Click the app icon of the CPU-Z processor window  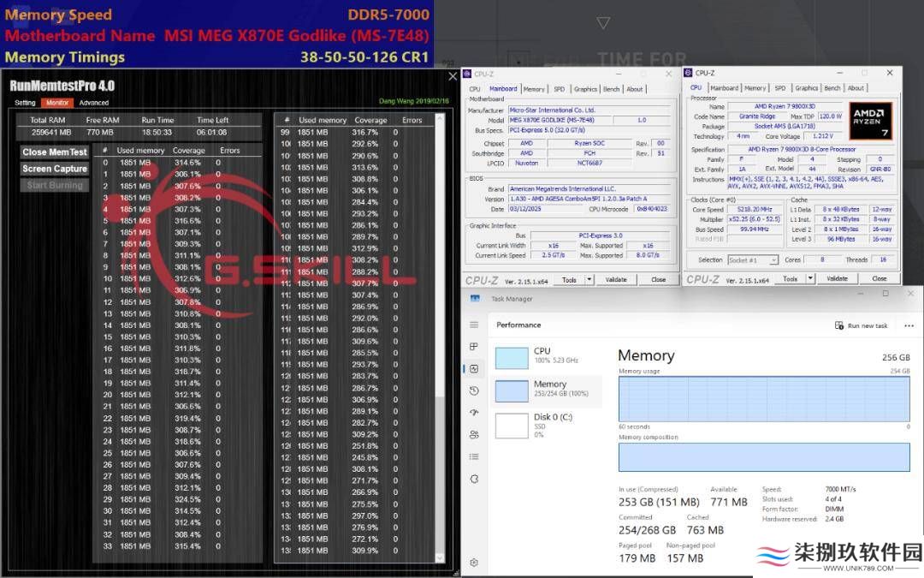tap(688, 73)
